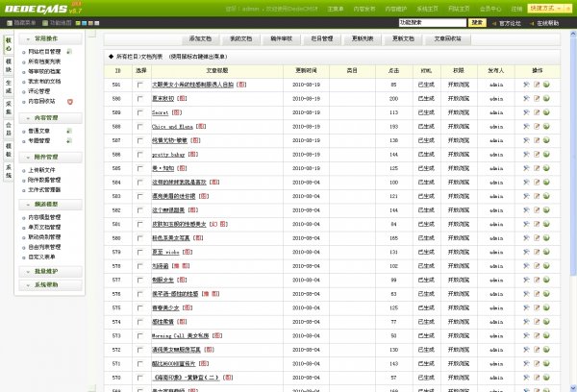Open quick attribute edit for row 585
Screen dimensions: 577x392
point(526,168)
